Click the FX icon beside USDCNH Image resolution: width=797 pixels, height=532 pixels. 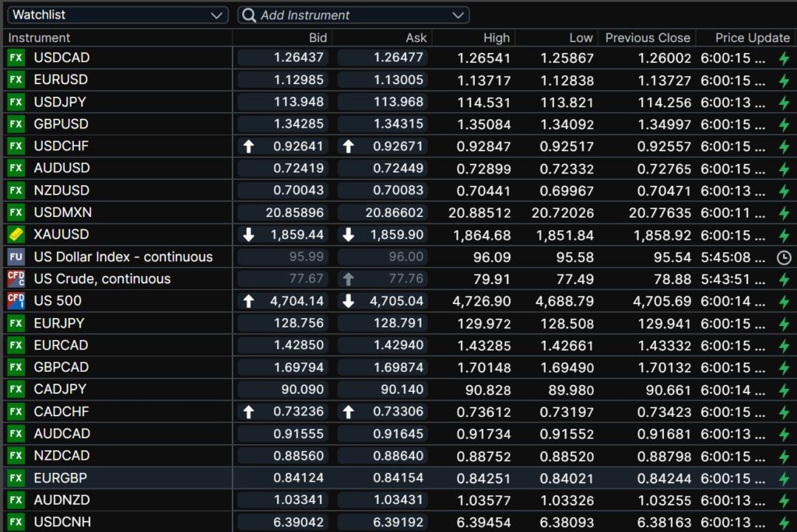click(x=16, y=522)
